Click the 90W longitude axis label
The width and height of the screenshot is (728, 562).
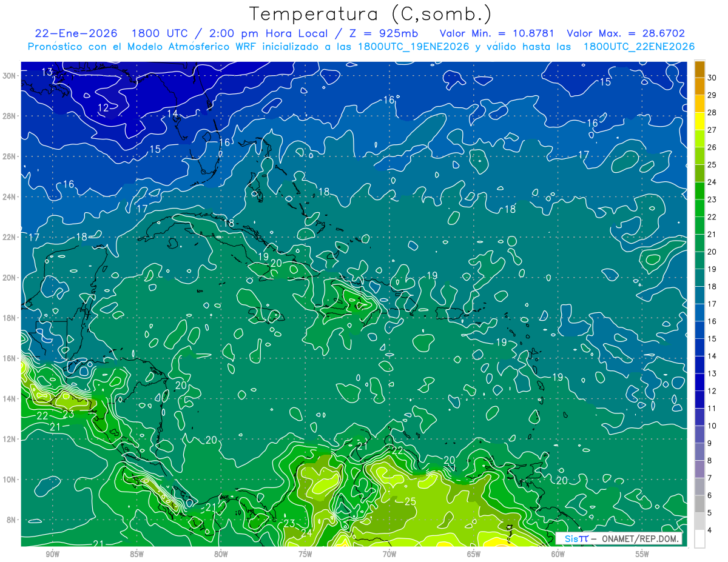52,554
